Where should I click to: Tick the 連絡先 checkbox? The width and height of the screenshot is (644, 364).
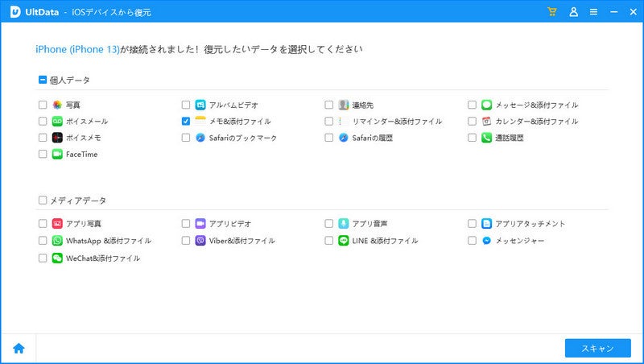(x=329, y=105)
